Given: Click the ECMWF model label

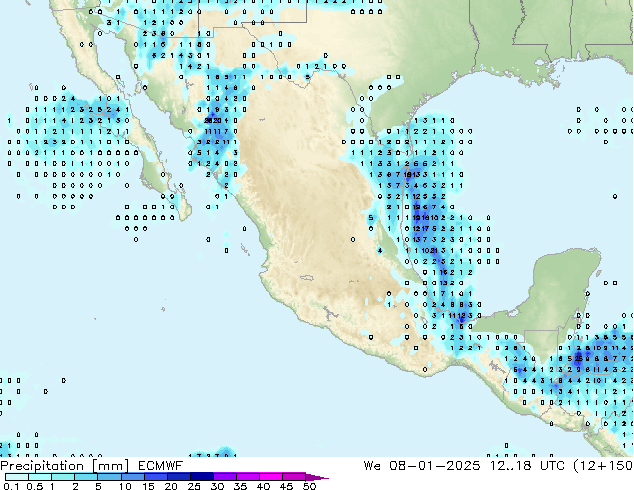Looking at the screenshot, I should point(158,466).
